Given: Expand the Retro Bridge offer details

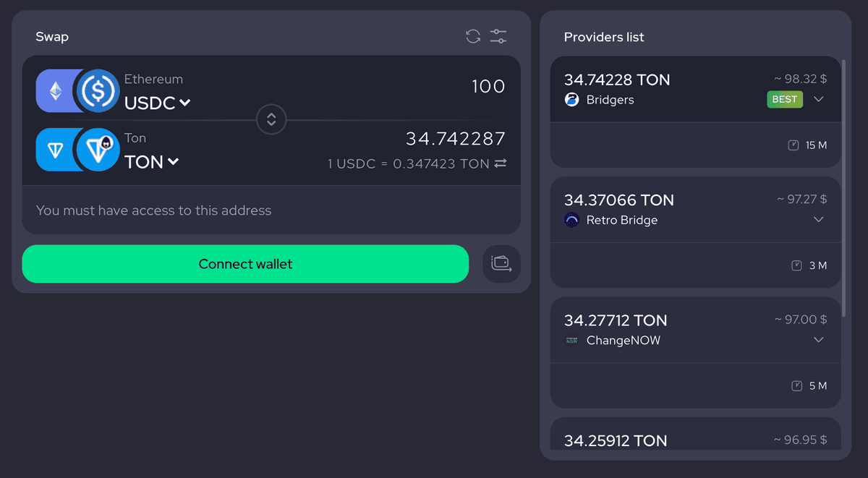Looking at the screenshot, I should (818, 219).
